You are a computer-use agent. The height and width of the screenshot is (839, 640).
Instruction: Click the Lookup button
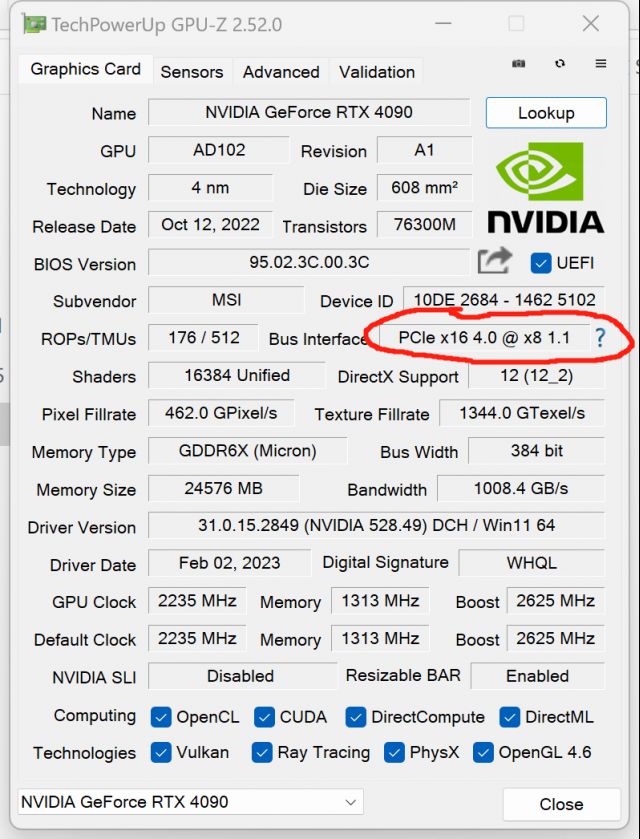[x=546, y=112]
